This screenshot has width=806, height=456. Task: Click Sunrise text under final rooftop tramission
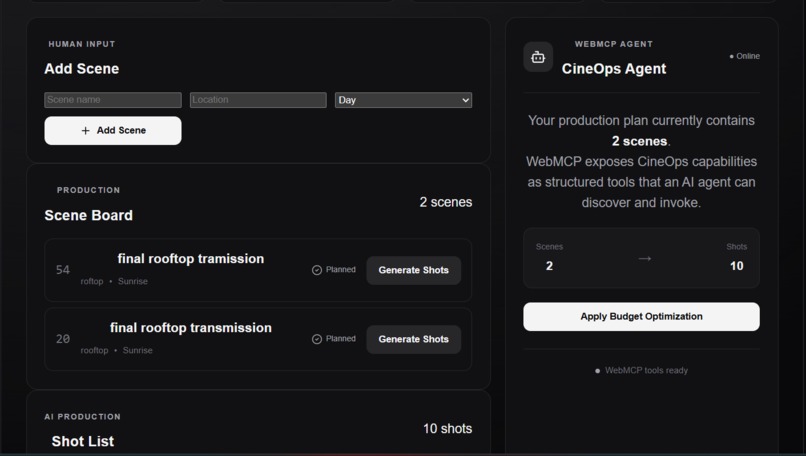tap(133, 281)
